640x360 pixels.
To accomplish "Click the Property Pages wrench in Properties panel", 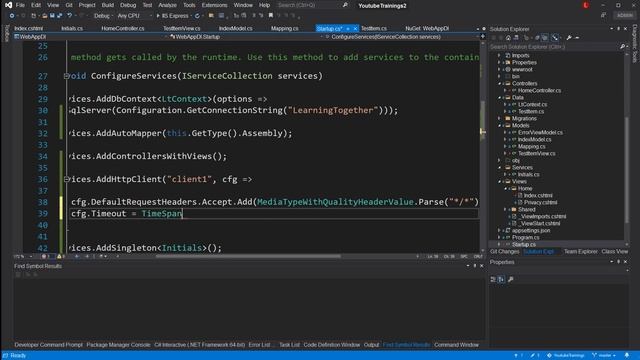I will [x=510, y=279].
